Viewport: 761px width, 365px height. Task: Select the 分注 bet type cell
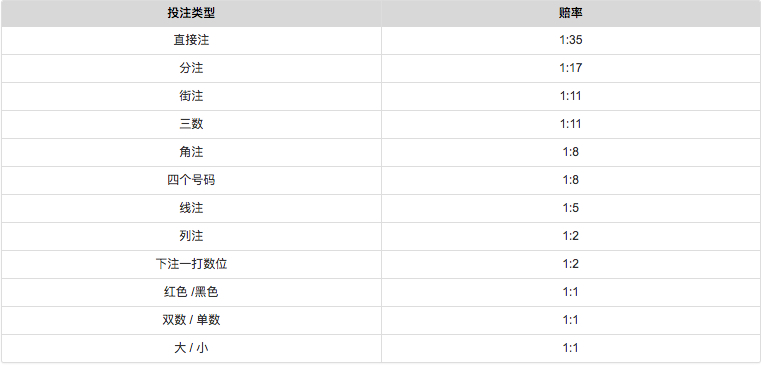(191, 68)
